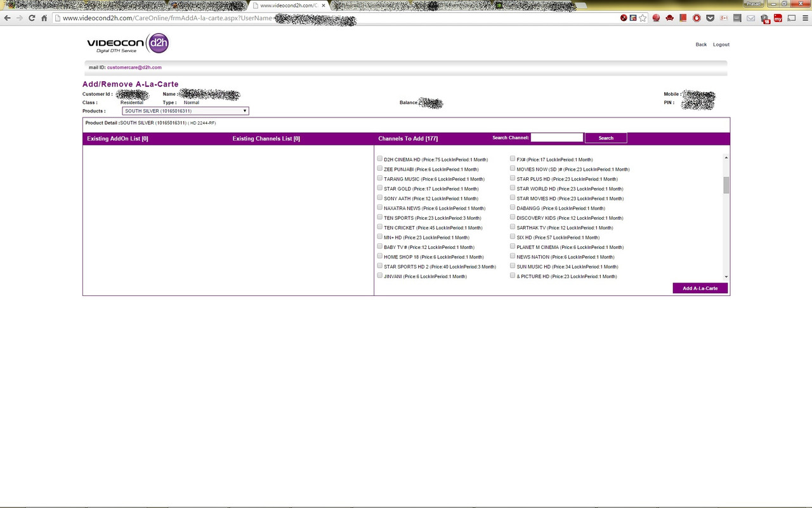Click the MOVIES NOW (SD )# label
812x508 pixels.
pos(573,170)
